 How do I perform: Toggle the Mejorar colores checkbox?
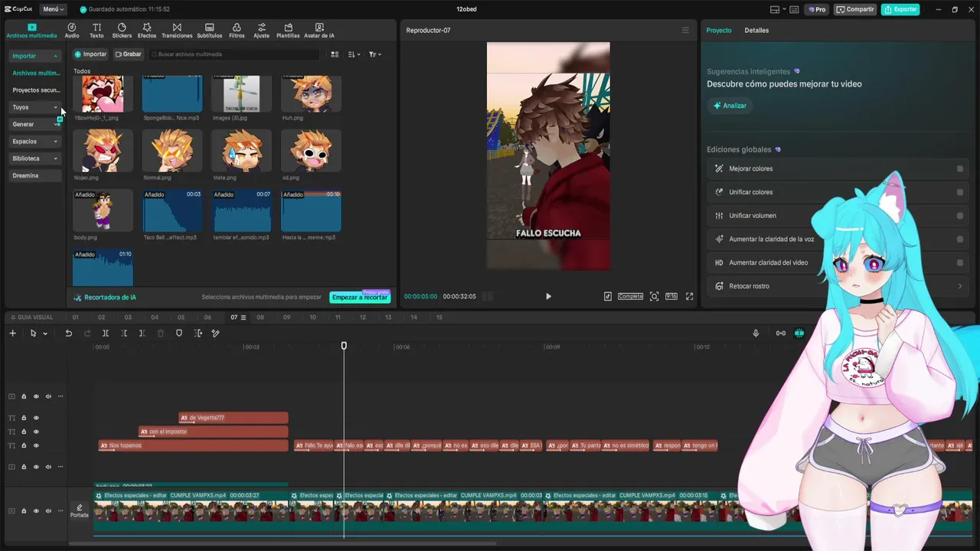tap(960, 169)
